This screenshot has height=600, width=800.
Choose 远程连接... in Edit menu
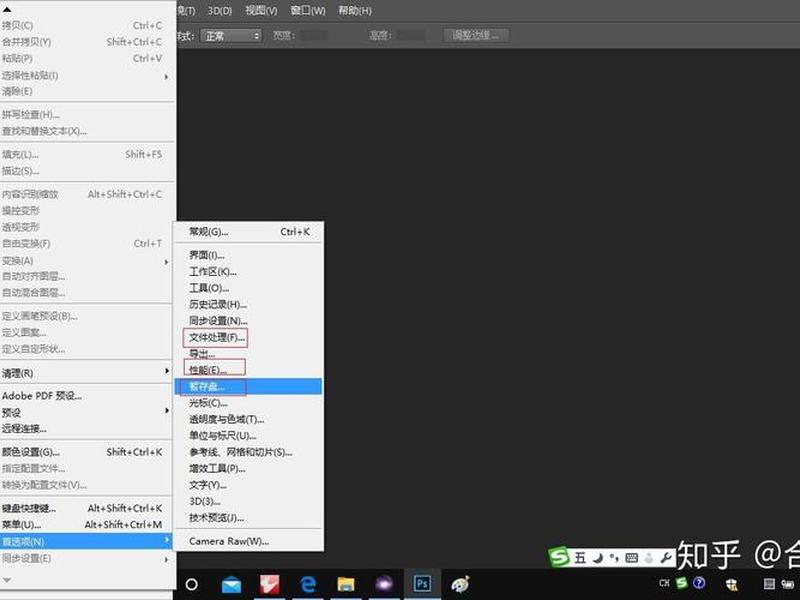[85, 429]
